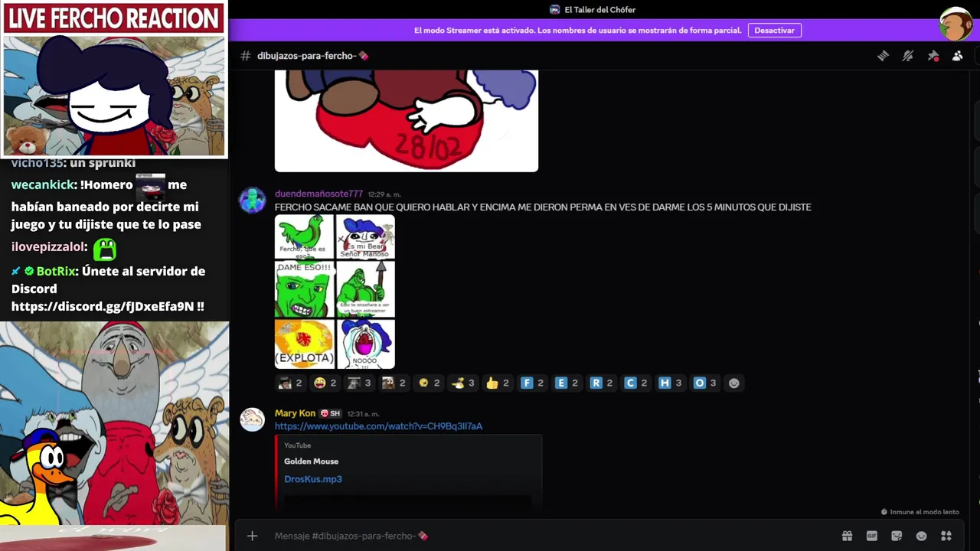
Task: Open the drawing dated 28/02
Action: 407,120
